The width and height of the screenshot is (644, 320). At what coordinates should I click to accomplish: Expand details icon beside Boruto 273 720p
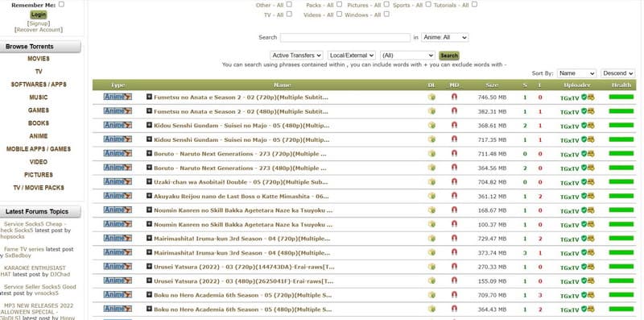click(149, 154)
